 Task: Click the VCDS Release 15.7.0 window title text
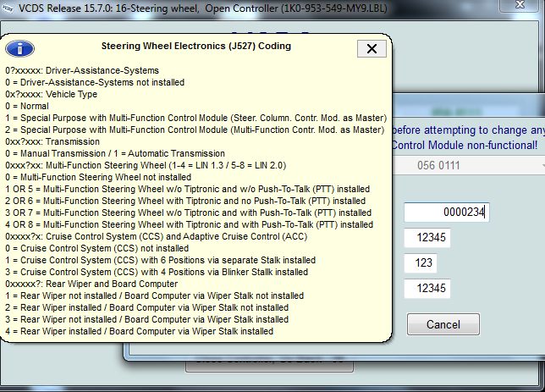tap(202, 8)
